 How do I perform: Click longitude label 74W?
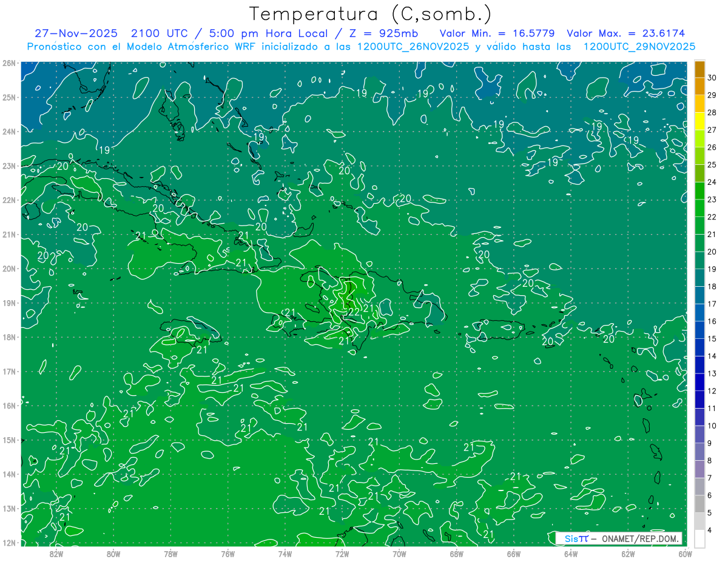click(x=285, y=554)
